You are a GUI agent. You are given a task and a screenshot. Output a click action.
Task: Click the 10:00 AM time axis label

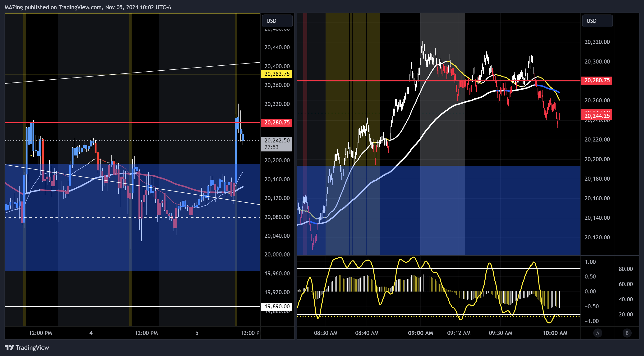[555, 333]
